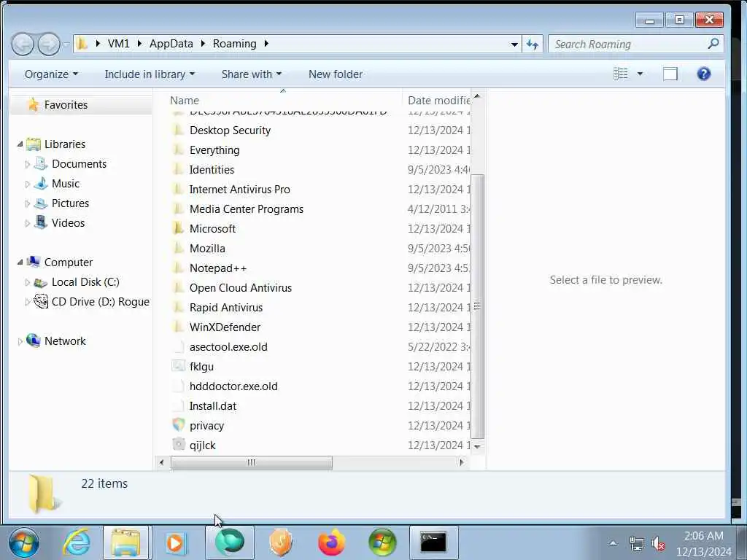Open the Share with menu
747x560 pixels.
pos(252,74)
